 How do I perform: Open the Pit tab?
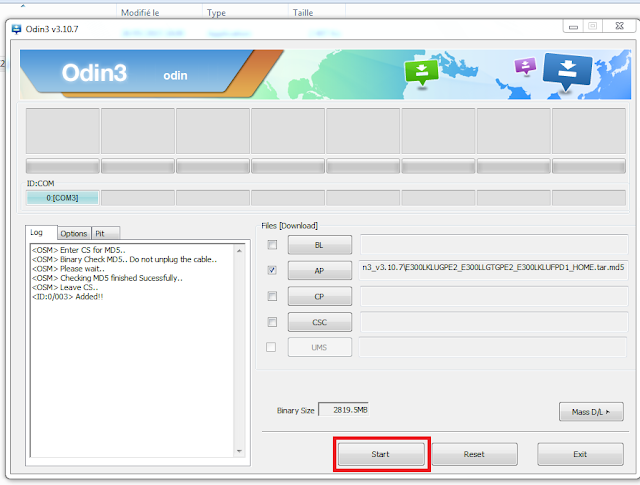click(105, 234)
